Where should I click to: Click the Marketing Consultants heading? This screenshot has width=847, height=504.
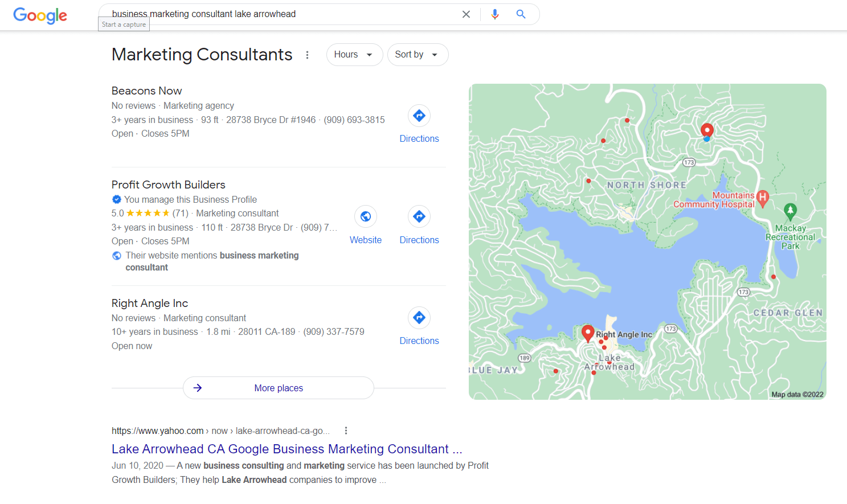202,55
